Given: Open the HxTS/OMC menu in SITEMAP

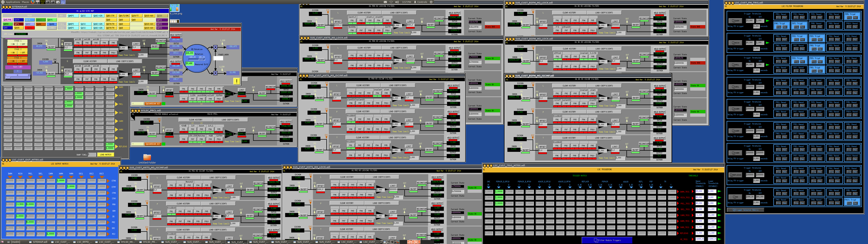Looking at the screenshot, I should click(x=124, y=15).
